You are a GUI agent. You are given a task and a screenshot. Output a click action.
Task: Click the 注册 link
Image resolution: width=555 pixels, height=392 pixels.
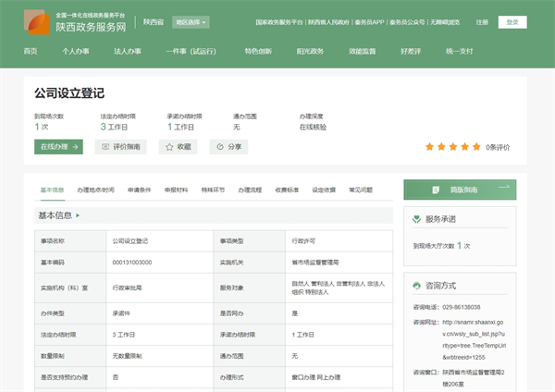pyautogui.click(x=482, y=22)
